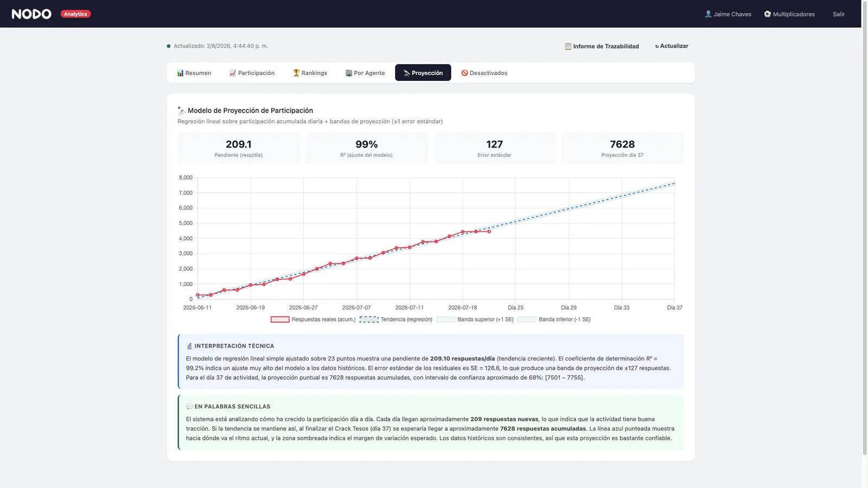Toggle Respuestas reales legend series
The width and height of the screenshot is (868, 488).
pyautogui.click(x=313, y=319)
